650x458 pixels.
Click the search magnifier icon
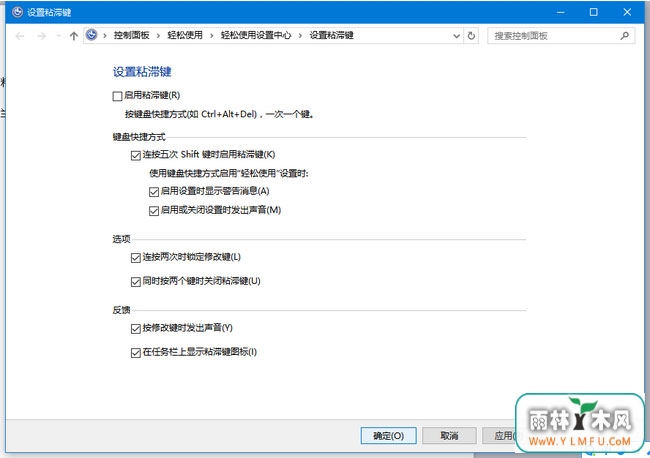[624, 36]
